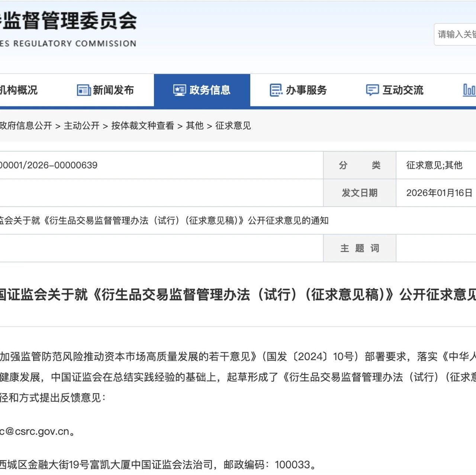Click the 征求意见;其他 category value
476x475 pixels.
pos(434,165)
